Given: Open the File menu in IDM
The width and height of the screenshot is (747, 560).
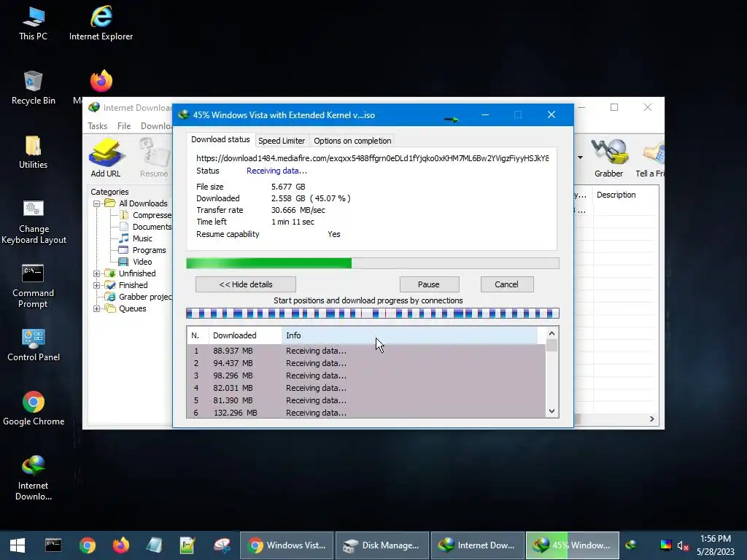Looking at the screenshot, I should pyautogui.click(x=124, y=125).
